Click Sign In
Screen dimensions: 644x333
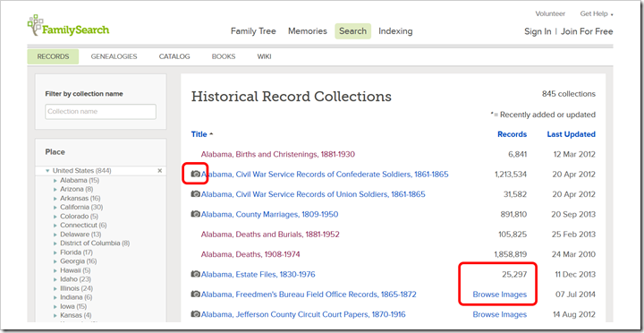tap(538, 31)
